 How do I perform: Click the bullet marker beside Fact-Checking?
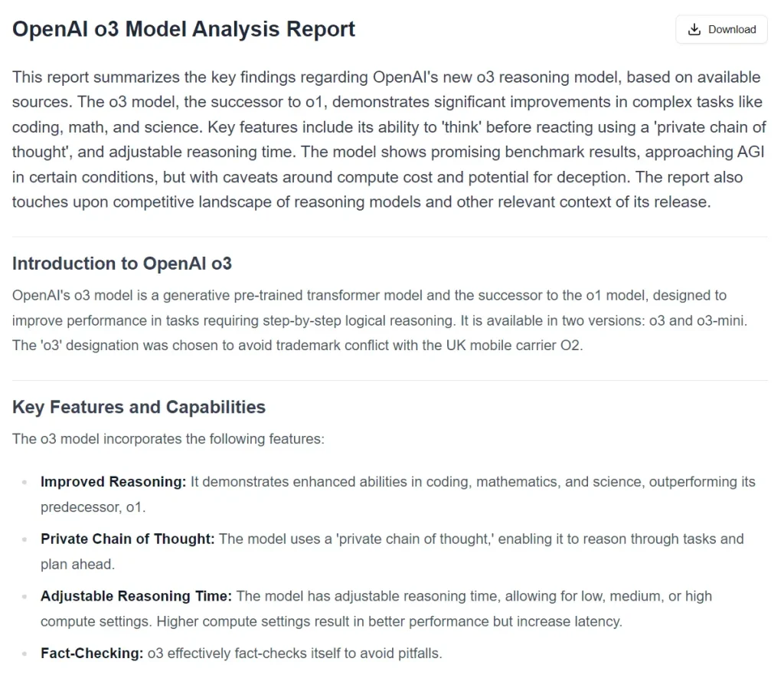click(23, 653)
